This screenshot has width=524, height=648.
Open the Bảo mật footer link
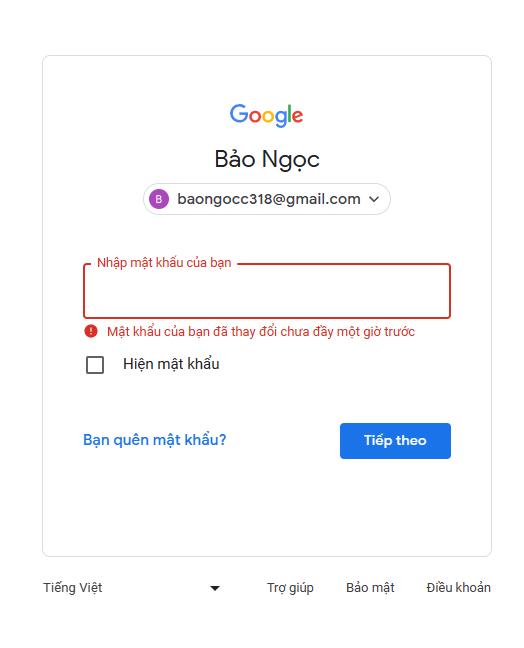tap(370, 588)
